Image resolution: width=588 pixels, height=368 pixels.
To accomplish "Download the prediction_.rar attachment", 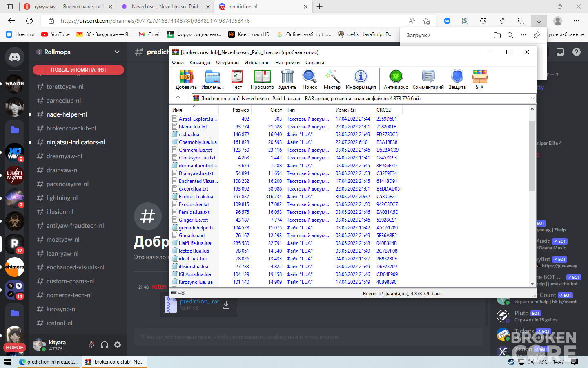I will [226, 305].
